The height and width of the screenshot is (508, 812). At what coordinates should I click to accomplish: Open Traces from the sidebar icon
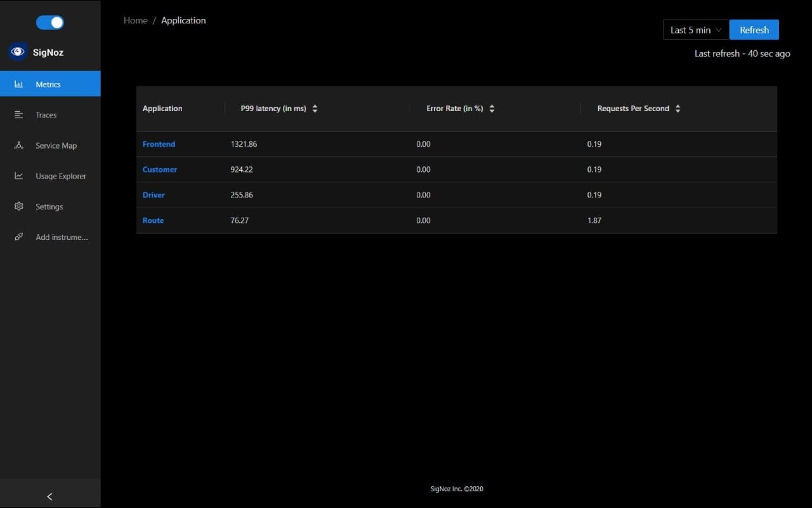(x=18, y=115)
